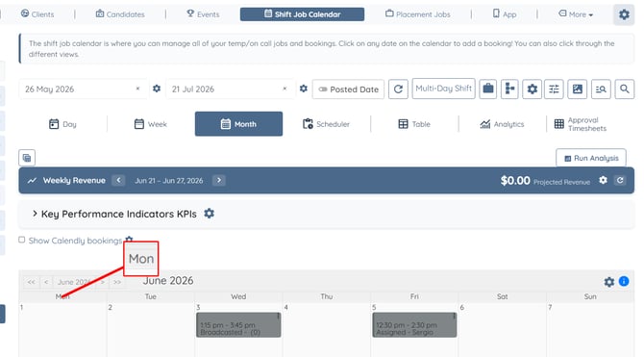Viewport: 644px width, 357px height.
Task: Click the copy icon above Weekly Revenue
Action: (x=27, y=158)
